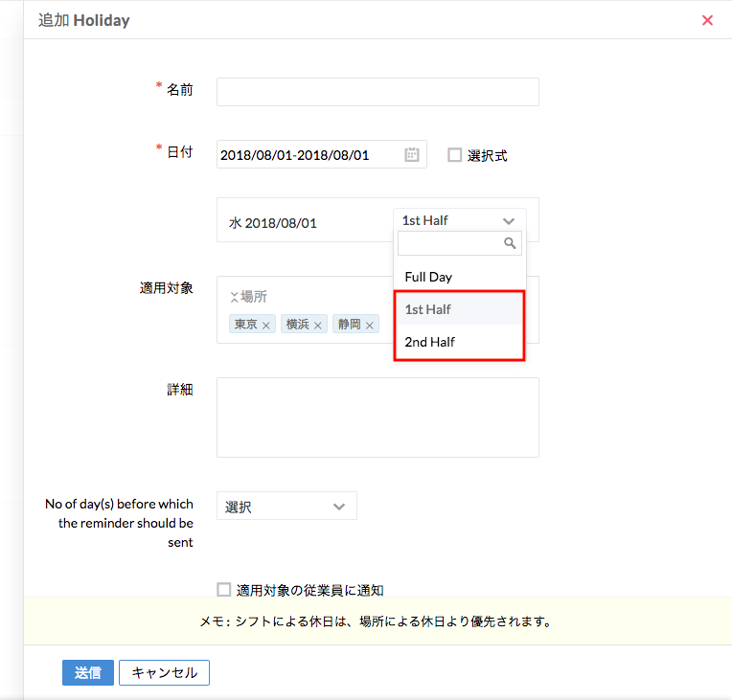
Task: Focus the 名前 text field
Action: click(377, 92)
